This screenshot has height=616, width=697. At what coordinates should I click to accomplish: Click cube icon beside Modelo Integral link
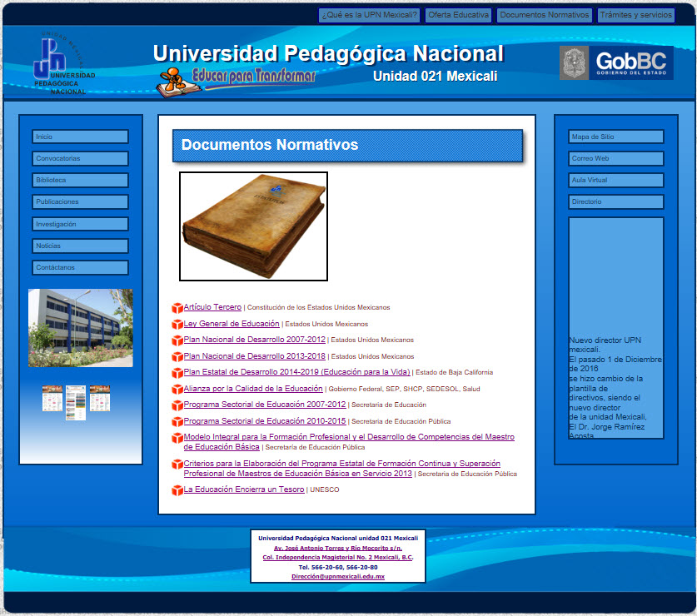[177, 438]
